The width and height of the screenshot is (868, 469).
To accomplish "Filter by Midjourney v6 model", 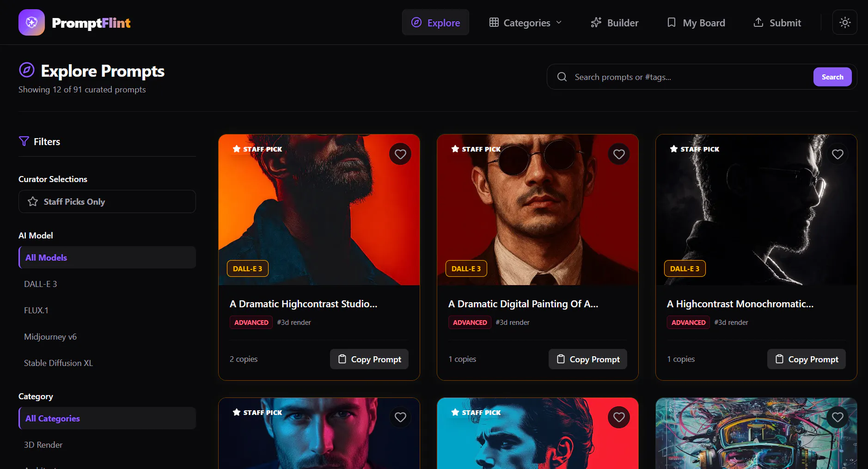I will tap(107, 336).
